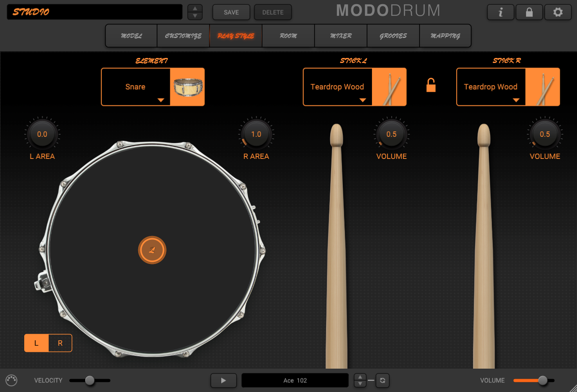Select the R hand button
Screen dimensions: 577x392
tap(60, 343)
